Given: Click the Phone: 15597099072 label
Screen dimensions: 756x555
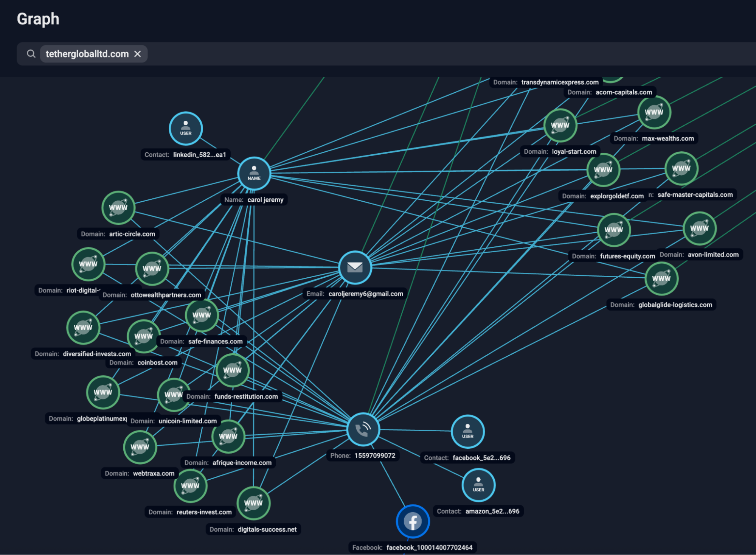Looking at the screenshot, I should pos(363,456).
